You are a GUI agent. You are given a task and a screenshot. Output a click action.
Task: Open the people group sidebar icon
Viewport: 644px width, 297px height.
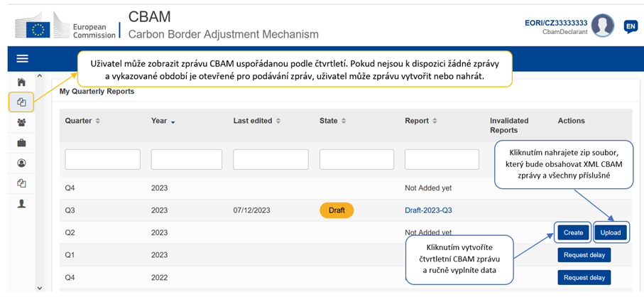pos(21,122)
